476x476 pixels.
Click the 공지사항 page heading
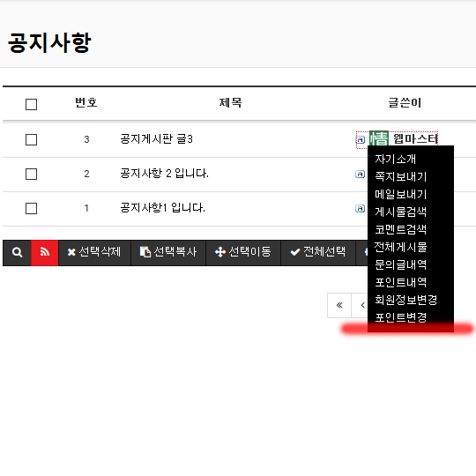pos(49,42)
